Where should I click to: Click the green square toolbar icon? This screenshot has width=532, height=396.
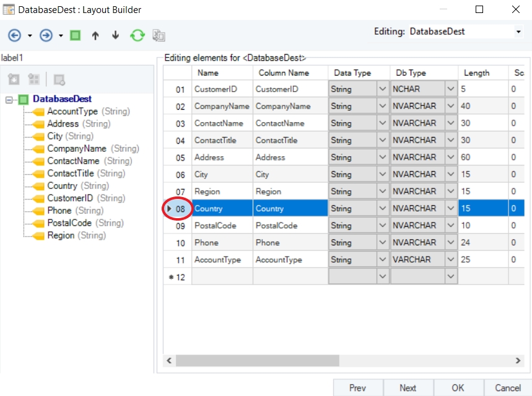pos(75,35)
